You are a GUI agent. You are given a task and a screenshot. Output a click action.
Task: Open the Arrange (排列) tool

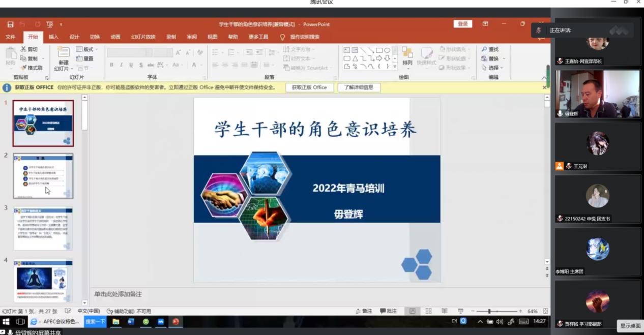pyautogui.click(x=407, y=57)
